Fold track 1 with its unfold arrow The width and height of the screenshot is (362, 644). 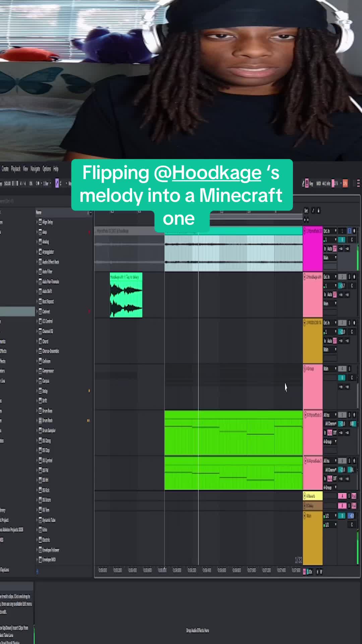(x=305, y=231)
